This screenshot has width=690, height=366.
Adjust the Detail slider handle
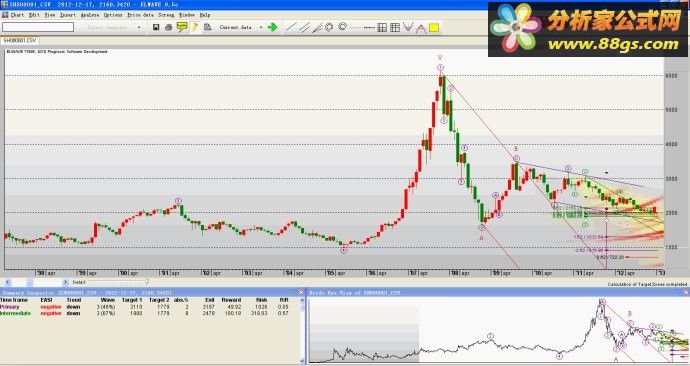pyautogui.click(x=147, y=282)
